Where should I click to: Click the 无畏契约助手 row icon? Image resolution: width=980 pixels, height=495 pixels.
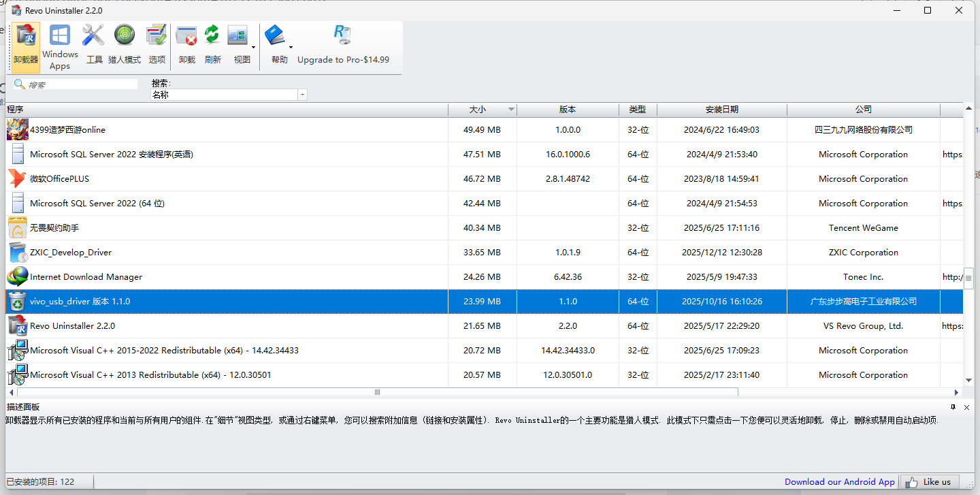pyautogui.click(x=18, y=227)
